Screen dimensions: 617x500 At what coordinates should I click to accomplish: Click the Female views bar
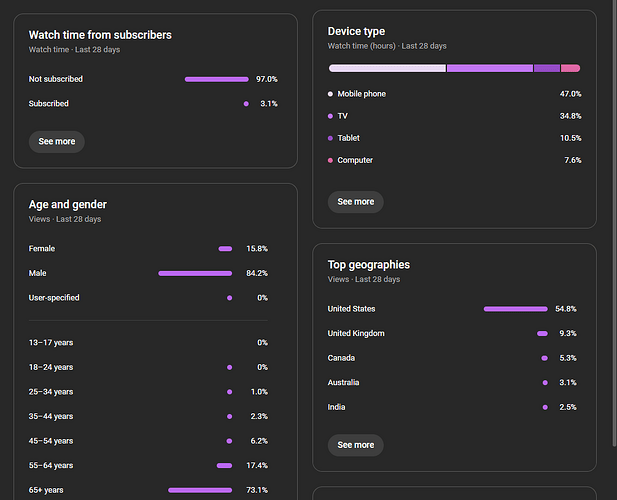[x=225, y=249]
